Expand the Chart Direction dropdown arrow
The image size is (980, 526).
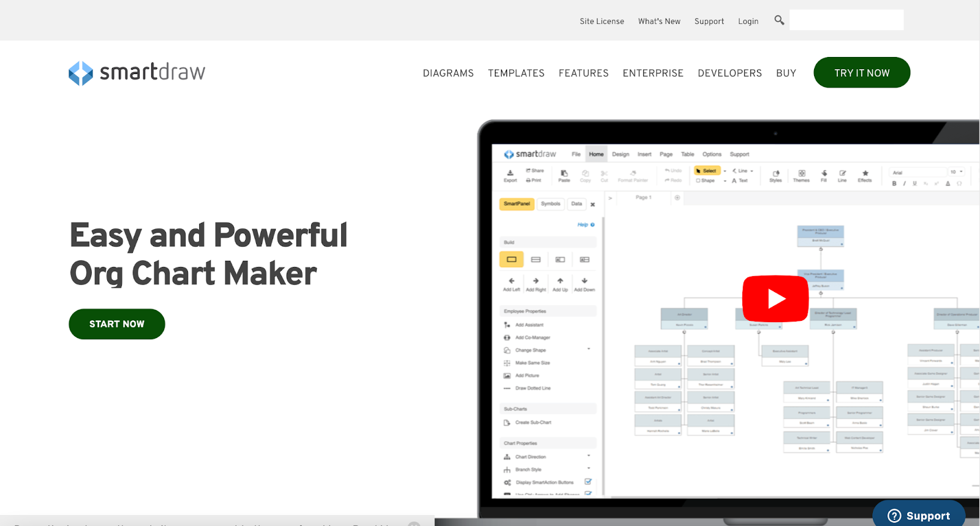589,456
